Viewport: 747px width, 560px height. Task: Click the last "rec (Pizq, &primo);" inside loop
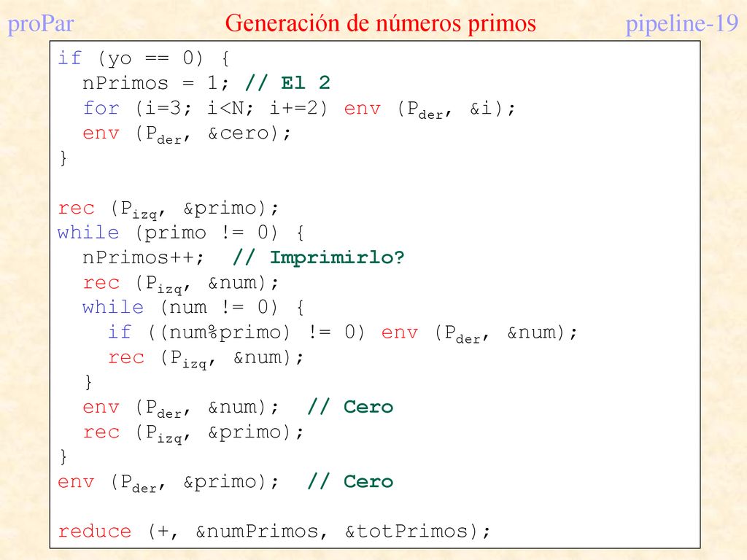tap(193, 433)
